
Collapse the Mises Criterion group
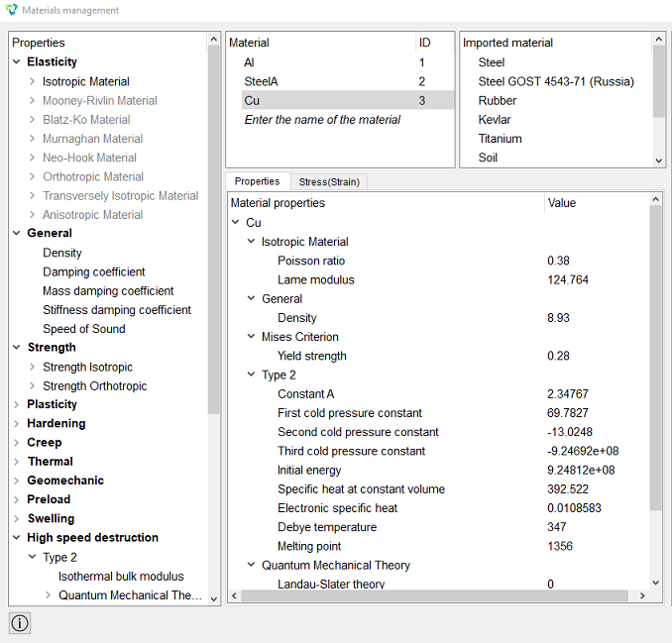tap(251, 336)
